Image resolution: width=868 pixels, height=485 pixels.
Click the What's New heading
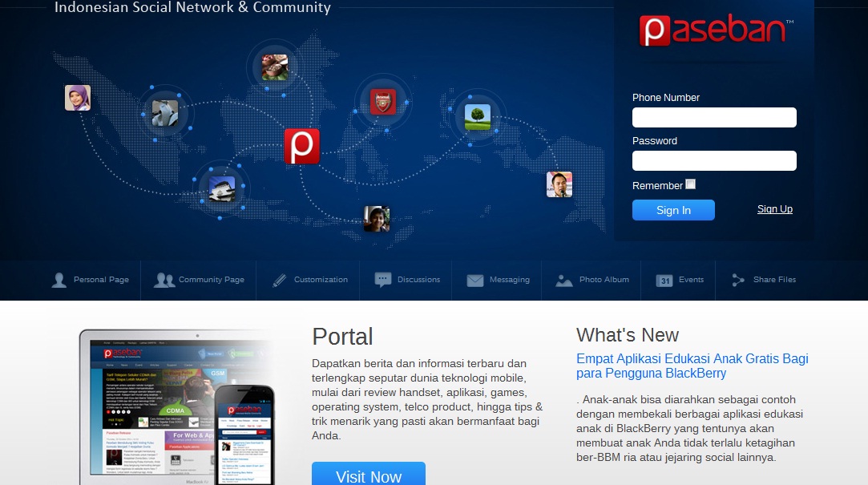[628, 335]
